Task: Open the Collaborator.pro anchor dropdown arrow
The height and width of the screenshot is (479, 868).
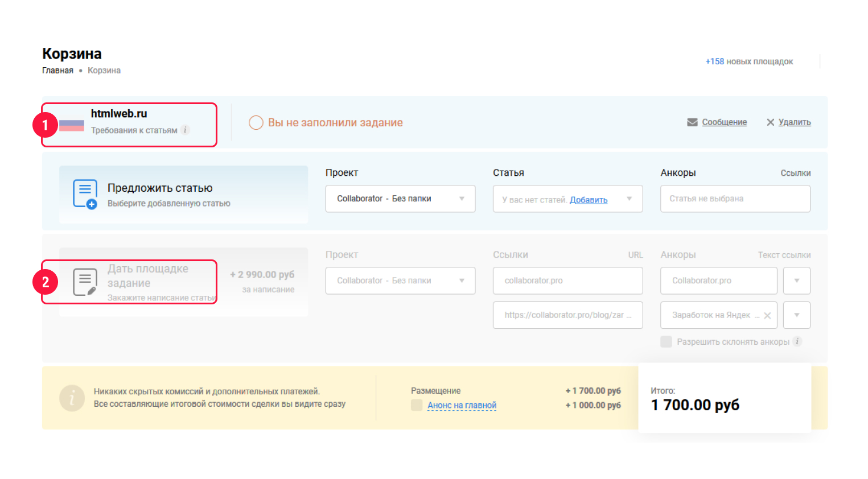Action: (x=796, y=280)
